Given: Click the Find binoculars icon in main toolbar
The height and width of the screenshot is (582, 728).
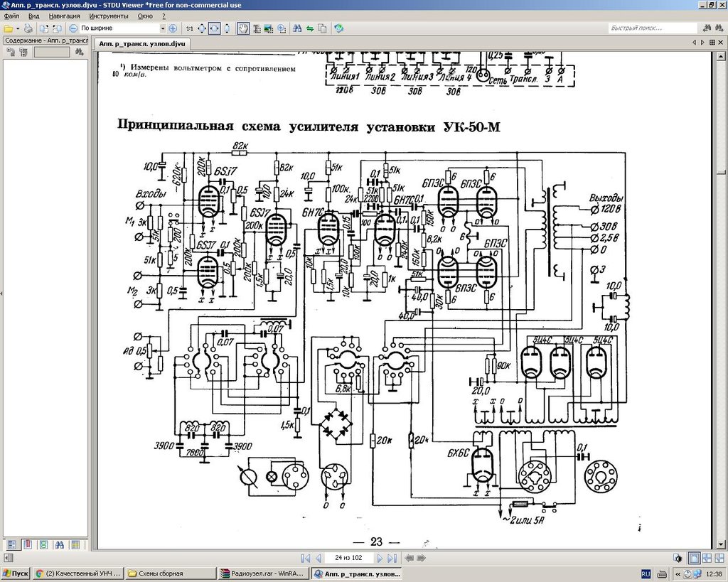Looking at the screenshot, I should click(297, 28).
